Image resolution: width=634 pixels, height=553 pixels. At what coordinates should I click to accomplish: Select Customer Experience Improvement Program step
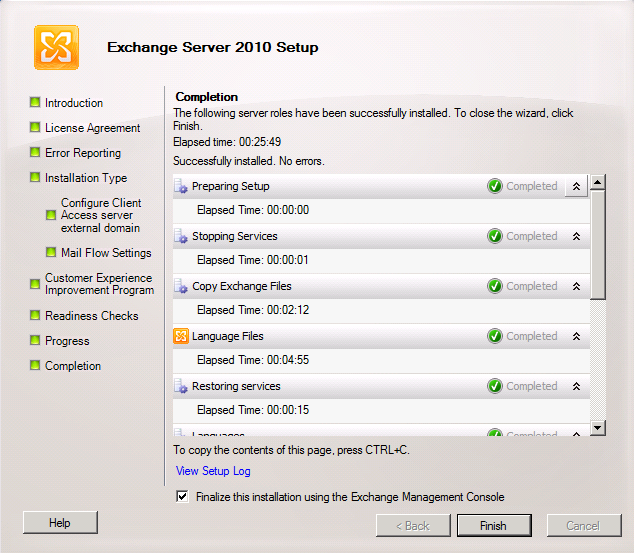(x=99, y=284)
